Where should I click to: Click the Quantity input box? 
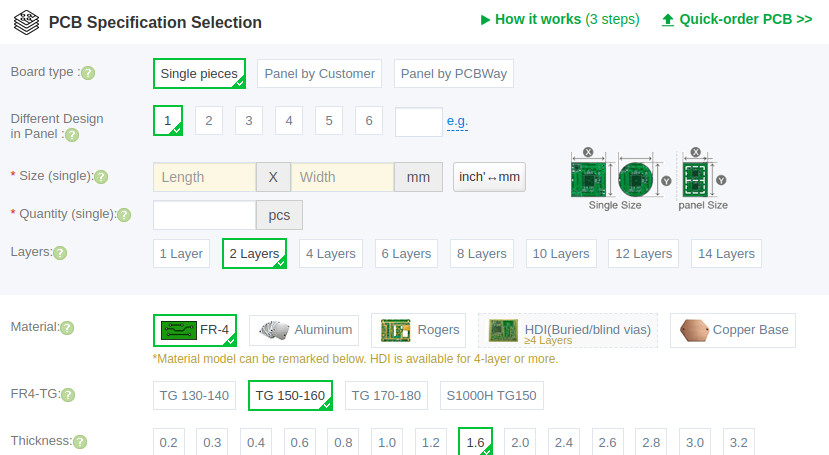click(x=205, y=215)
